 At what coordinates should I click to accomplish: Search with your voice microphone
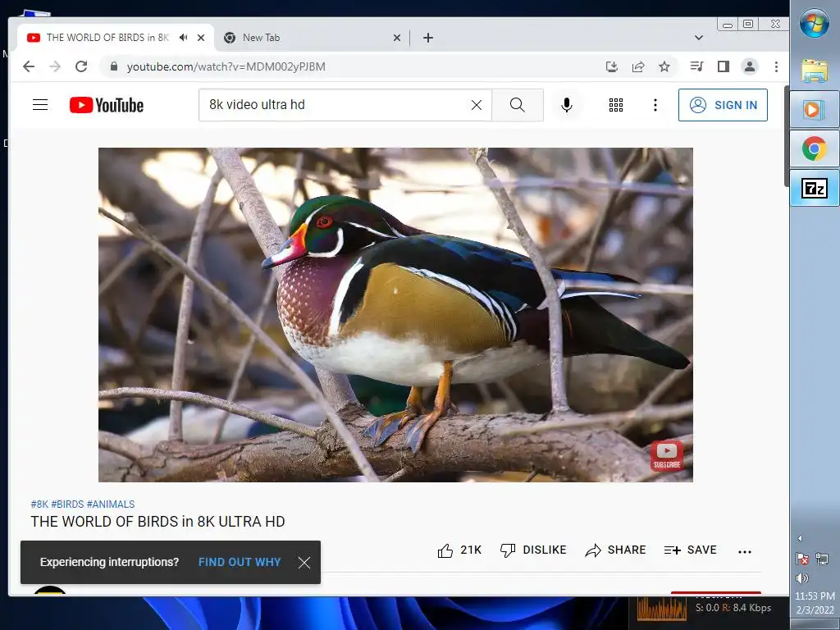[567, 105]
